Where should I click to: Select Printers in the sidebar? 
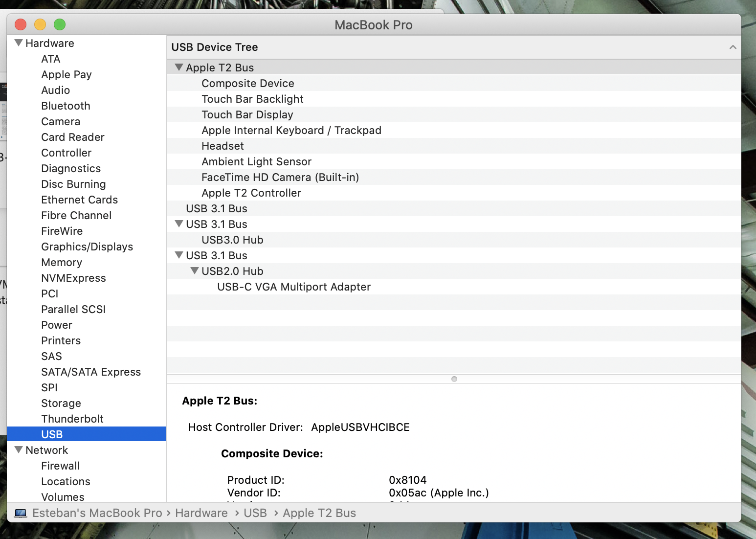61,340
